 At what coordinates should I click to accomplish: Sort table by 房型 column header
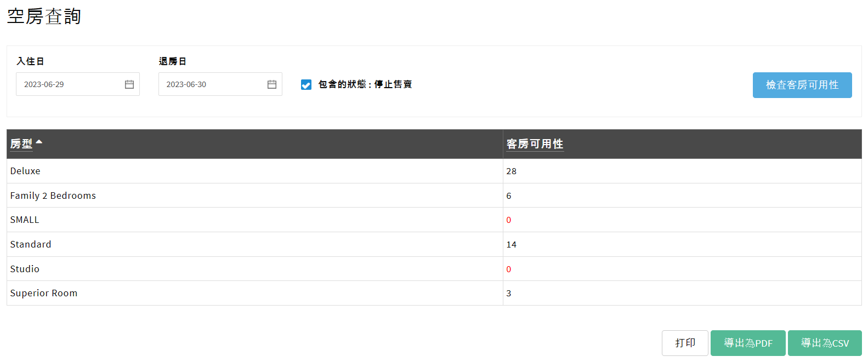pyautogui.click(x=21, y=144)
